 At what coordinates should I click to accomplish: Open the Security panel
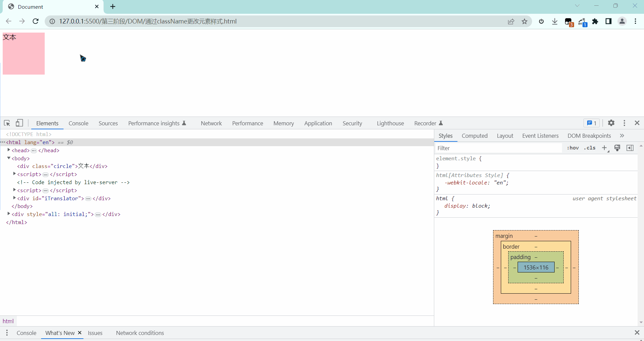[352, 123]
